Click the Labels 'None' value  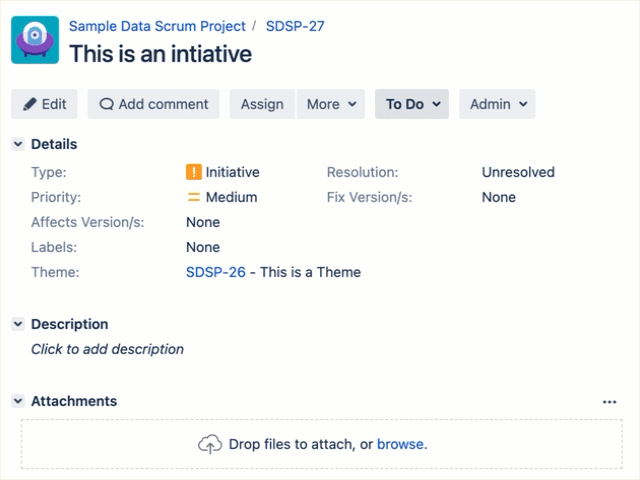pyautogui.click(x=203, y=247)
